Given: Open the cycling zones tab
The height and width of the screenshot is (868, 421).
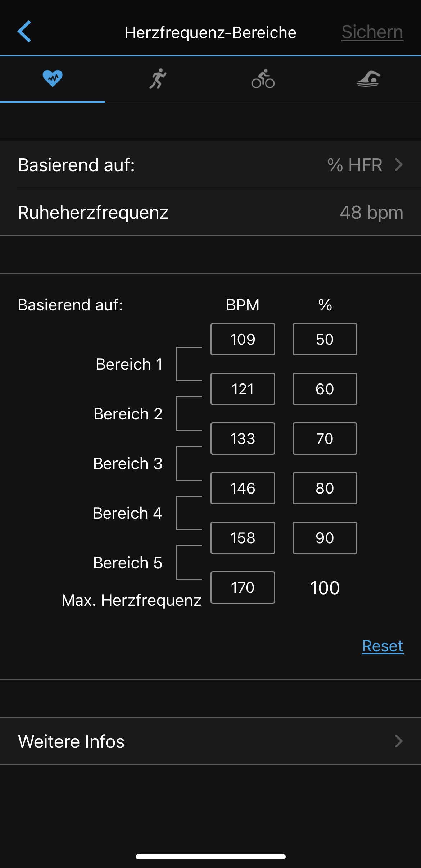Looking at the screenshot, I should tap(263, 79).
